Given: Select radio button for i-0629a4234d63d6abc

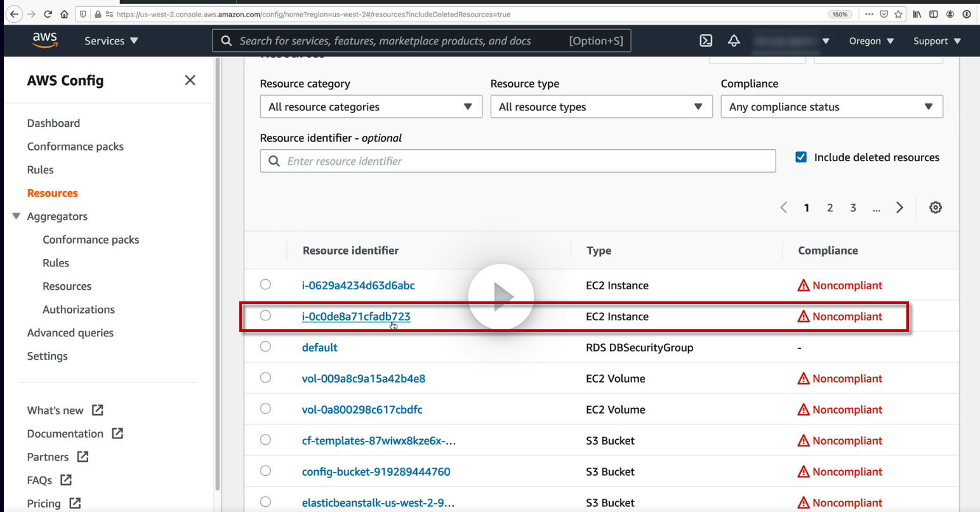Looking at the screenshot, I should click(x=265, y=285).
